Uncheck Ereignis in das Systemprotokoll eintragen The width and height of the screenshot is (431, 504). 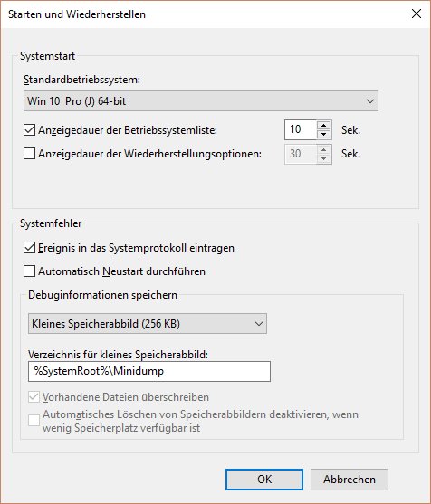tap(29, 248)
